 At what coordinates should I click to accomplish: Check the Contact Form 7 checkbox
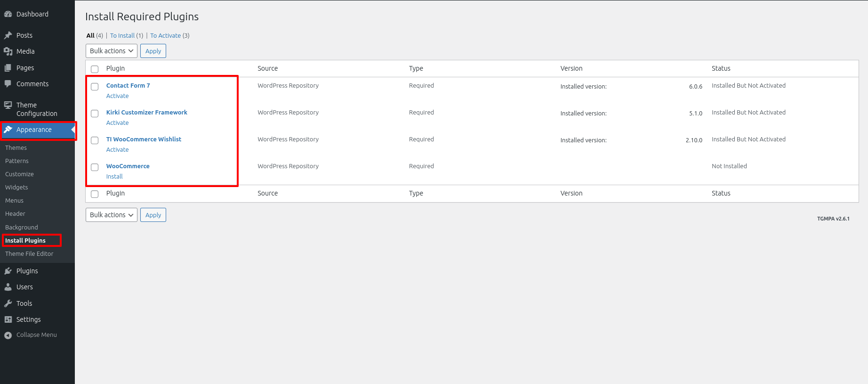(x=95, y=87)
